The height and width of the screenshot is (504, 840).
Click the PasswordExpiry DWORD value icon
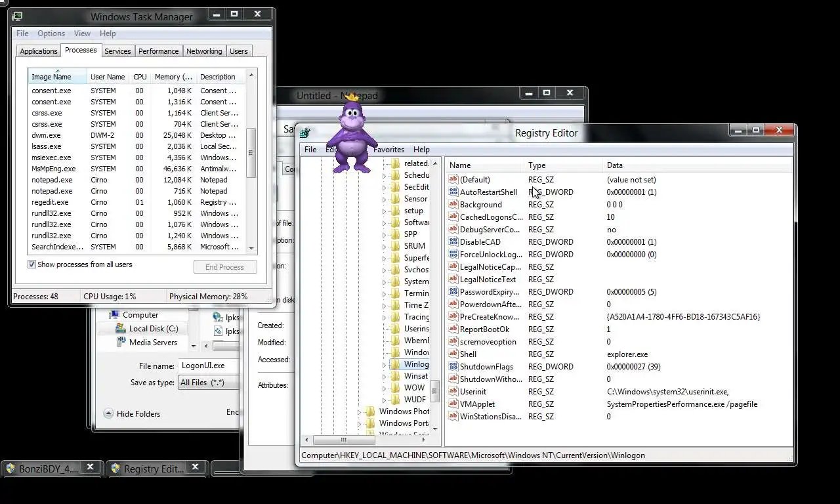tap(453, 292)
